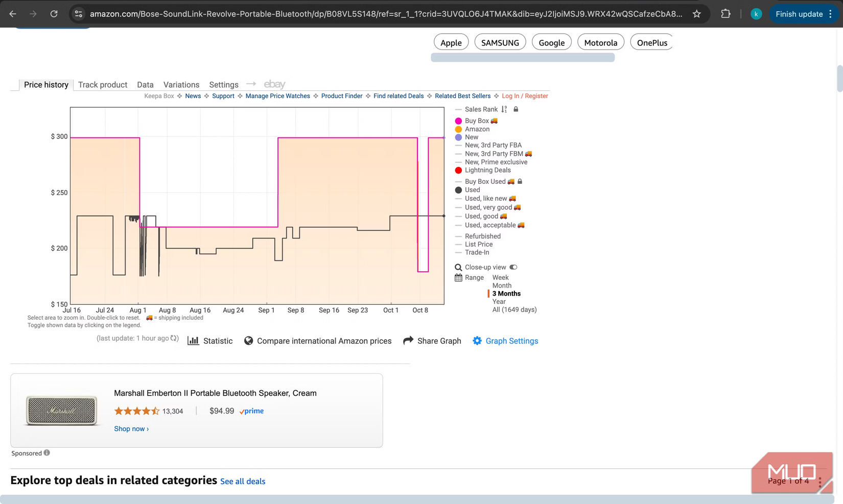Image resolution: width=843 pixels, height=504 pixels.
Task: Set chart range to Year
Action: [499, 302]
